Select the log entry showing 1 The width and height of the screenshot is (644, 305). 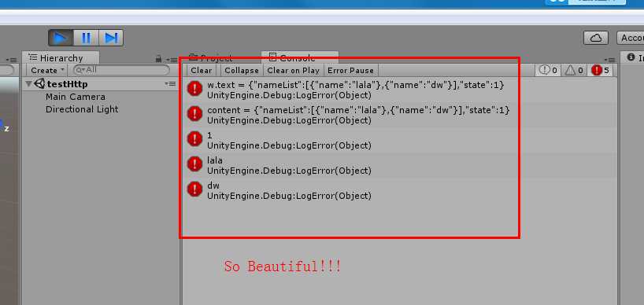pos(400,140)
